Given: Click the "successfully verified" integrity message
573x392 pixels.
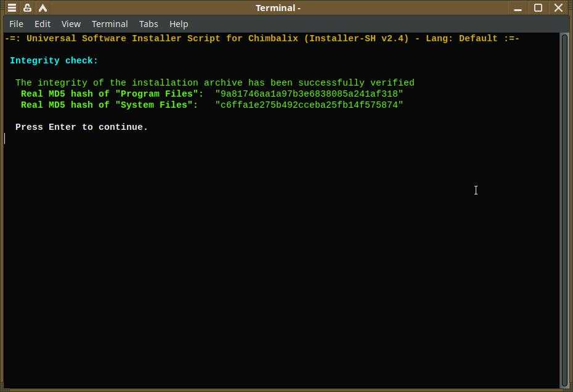Looking at the screenshot, I should click(x=356, y=83).
